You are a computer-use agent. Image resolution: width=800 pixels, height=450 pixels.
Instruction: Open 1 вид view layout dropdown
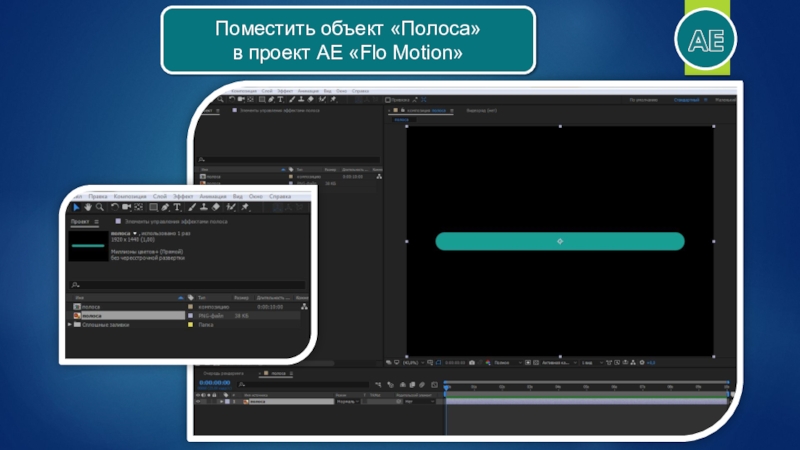(592, 363)
